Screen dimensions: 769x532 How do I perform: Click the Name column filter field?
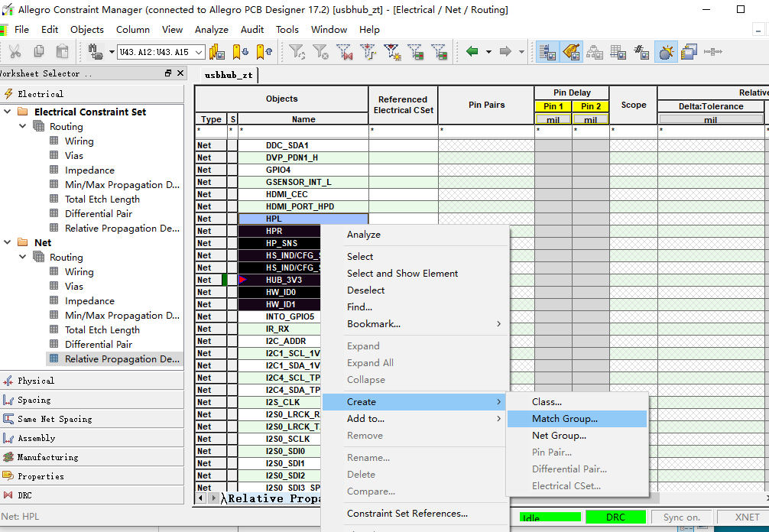click(x=303, y=131)
